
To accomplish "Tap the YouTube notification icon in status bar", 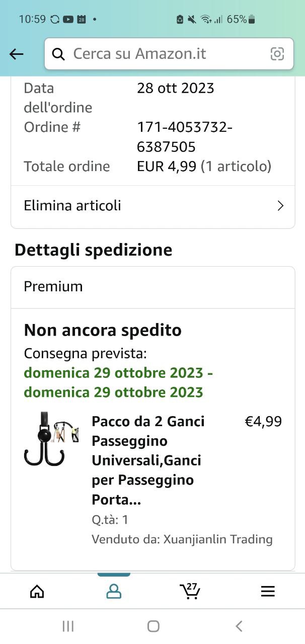I will (68, 20).
